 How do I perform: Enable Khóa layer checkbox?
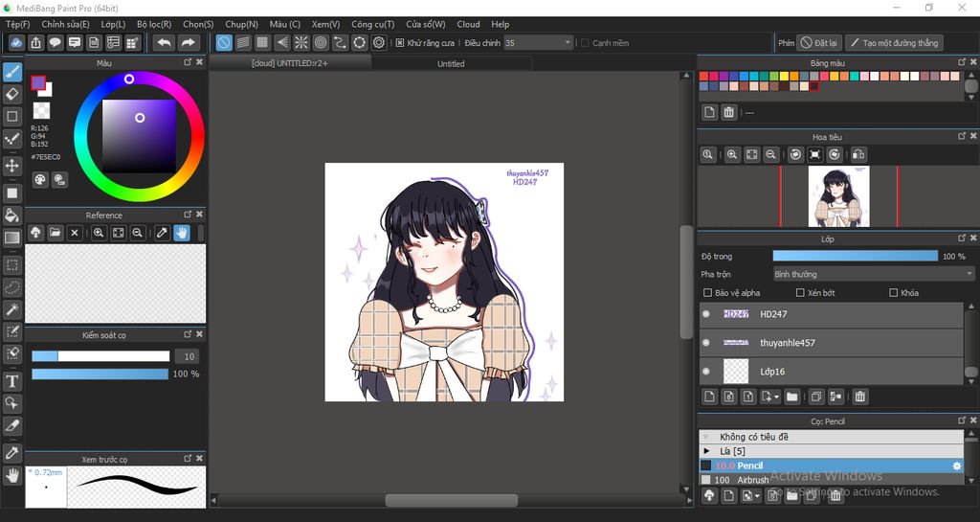[x=893, y=292]
